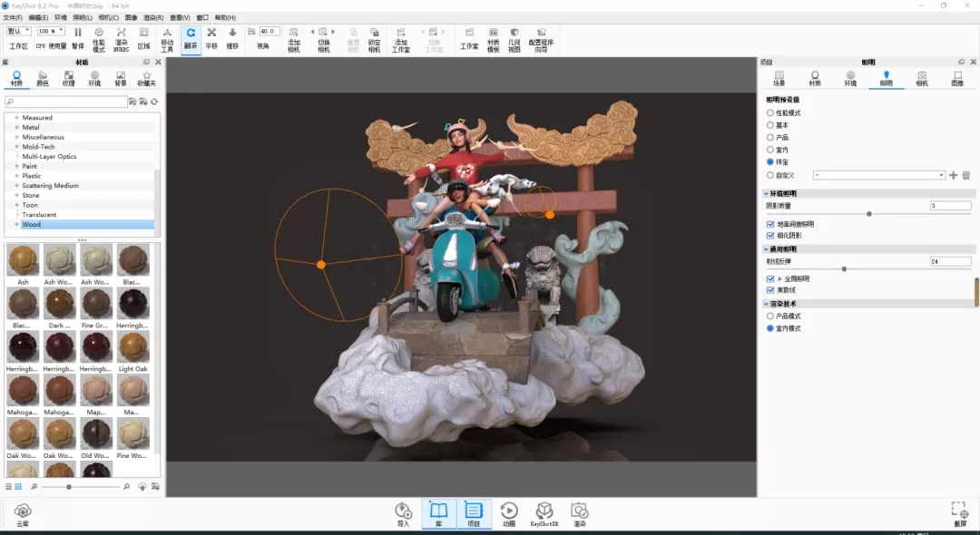This screenshot has height=535, width=980.
Task: Select the Performance Mode (性能模式) lighting preset radio
Action: [770, 113]
